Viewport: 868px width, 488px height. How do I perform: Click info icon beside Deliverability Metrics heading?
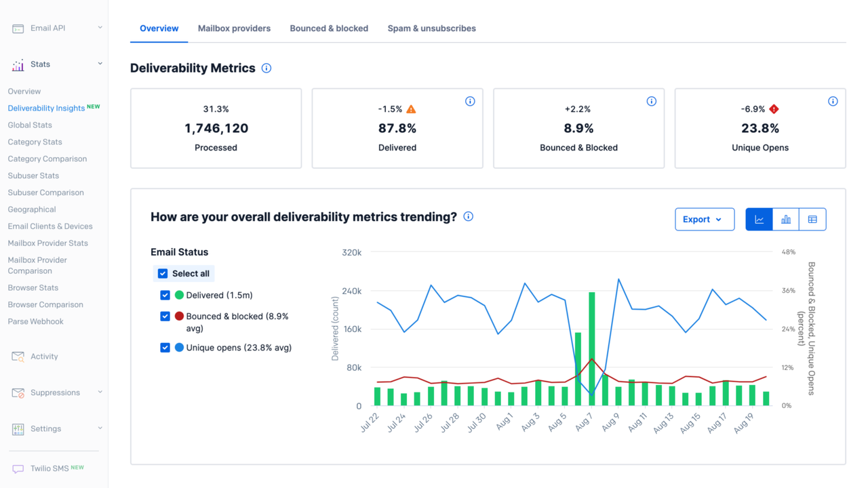(267, 68)
